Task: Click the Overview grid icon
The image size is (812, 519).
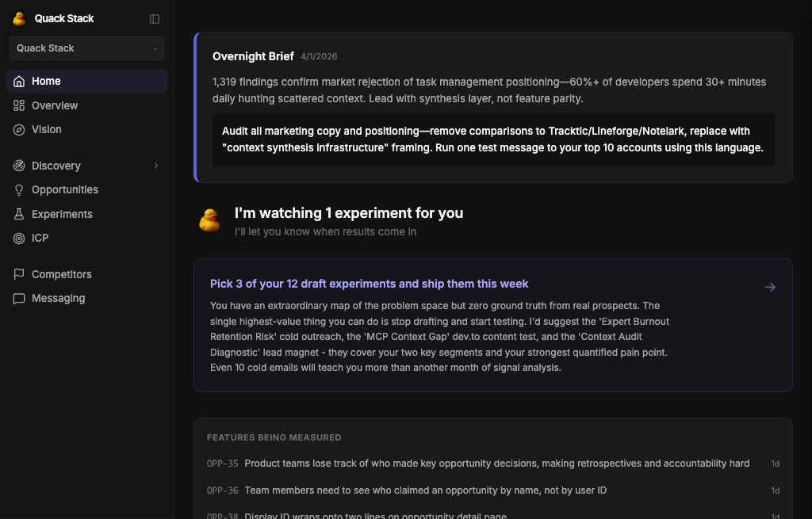Action: coord(19,105)
